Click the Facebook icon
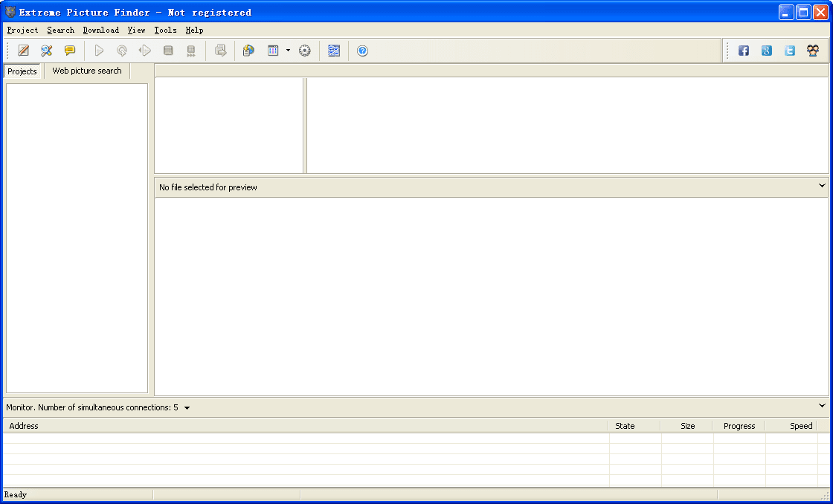The image size is (833, 504). point(744,51)
